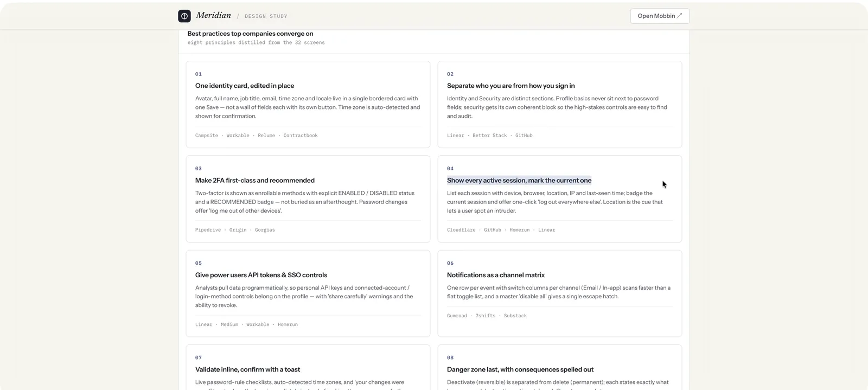Click 'Medium' in card 05 sources

point(229,324)
